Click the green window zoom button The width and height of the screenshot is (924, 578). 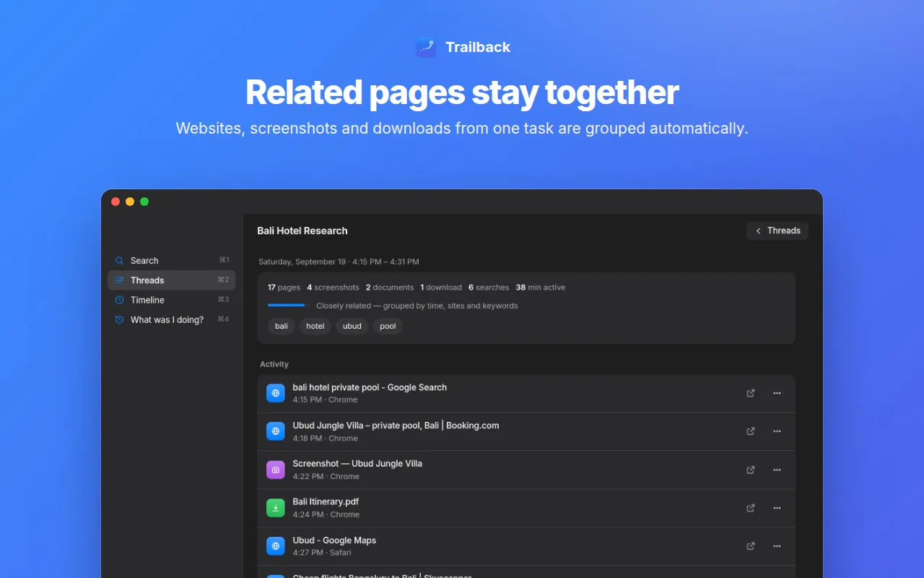(x=144, y=202)
